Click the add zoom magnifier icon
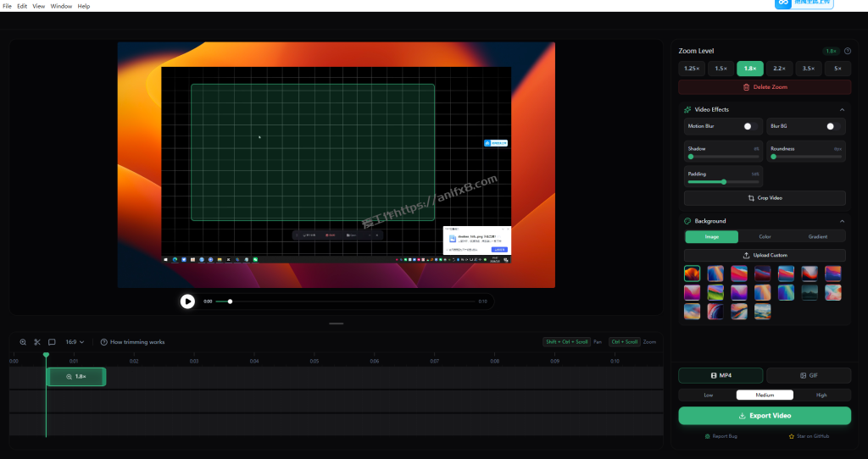The image size is (868, 459). coord(23,342)
